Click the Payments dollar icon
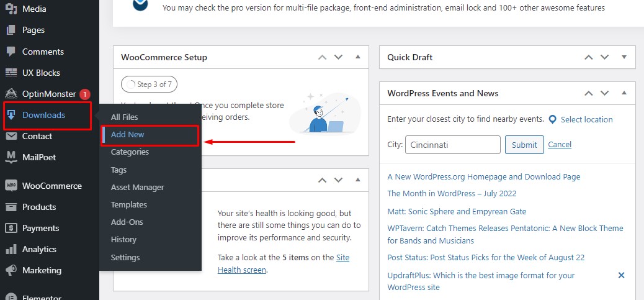The image size is (644, 300). pos(11,228)
